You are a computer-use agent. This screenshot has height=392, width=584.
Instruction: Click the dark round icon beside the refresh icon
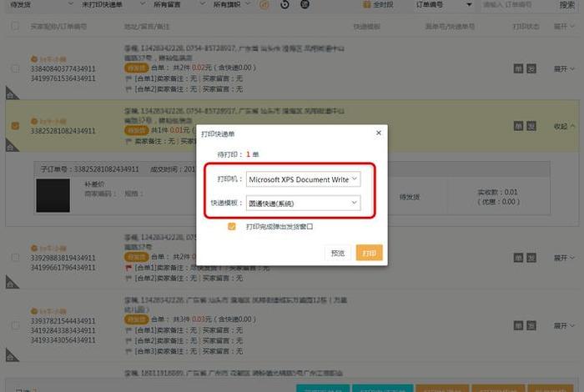pyautogui.click(x=305, y=4)
